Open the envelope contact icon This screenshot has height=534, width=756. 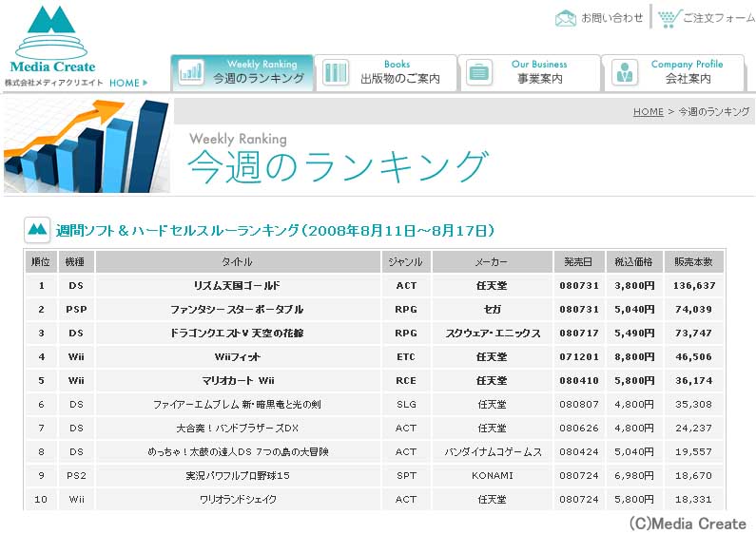coord(565,18)
